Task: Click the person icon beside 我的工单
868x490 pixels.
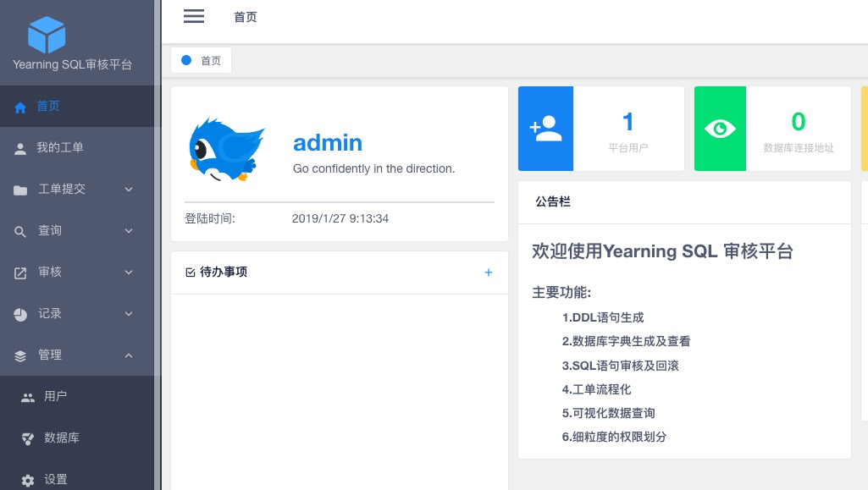Action: pos(20,148)
